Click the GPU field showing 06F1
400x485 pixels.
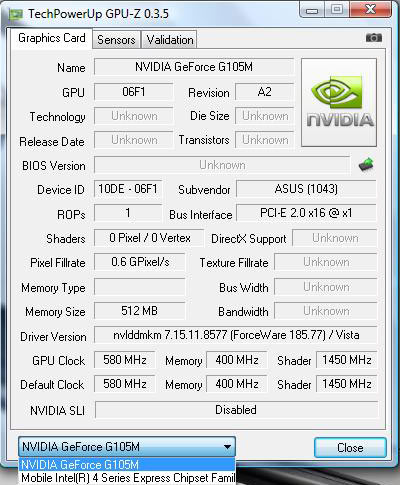(134, 92)
